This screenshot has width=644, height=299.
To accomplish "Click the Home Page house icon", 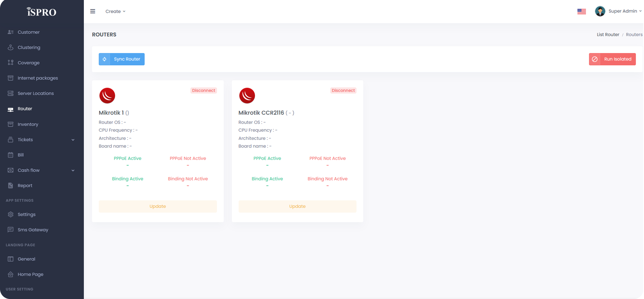I will click(10, 274).
